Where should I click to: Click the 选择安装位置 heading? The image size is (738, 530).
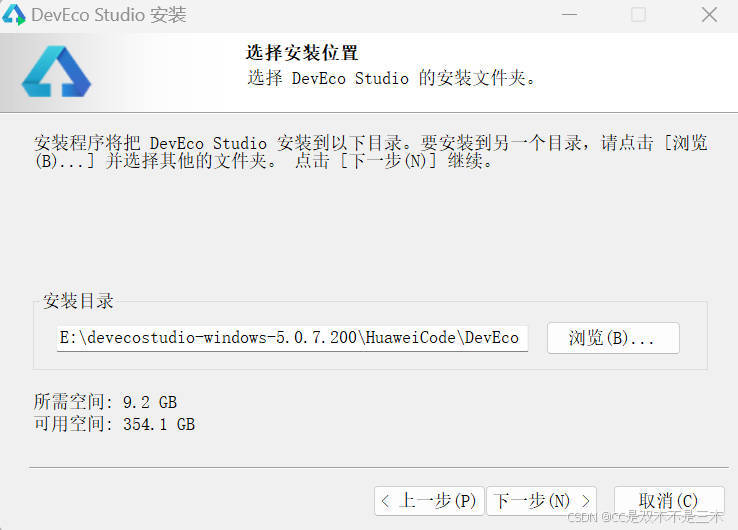302,53
